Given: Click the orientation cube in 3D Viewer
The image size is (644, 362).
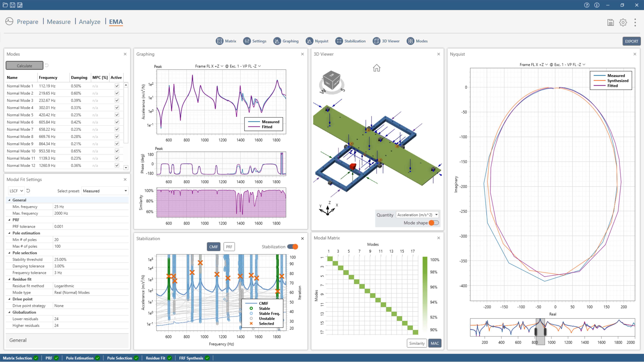Looking at the screenshot, I should (x=332, y=80).
